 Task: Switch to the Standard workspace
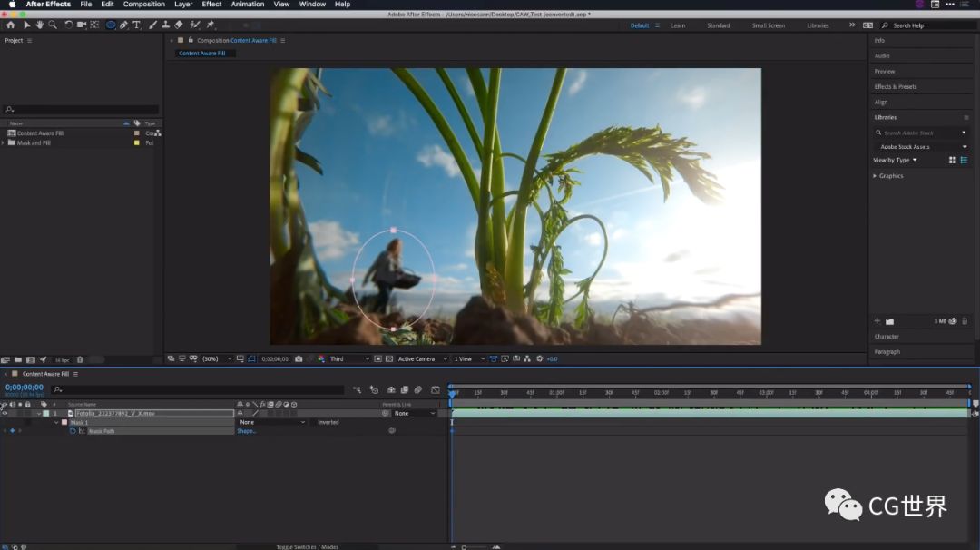pyautogui.click(x=718, y=25)
